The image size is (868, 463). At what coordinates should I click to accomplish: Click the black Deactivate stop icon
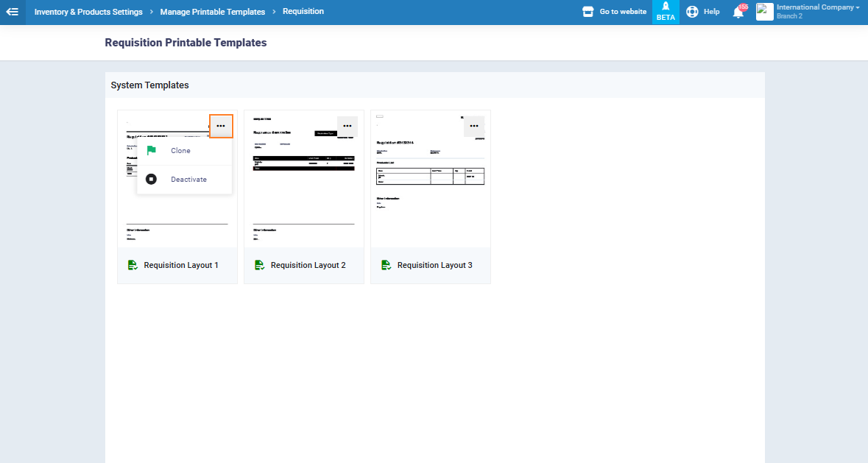151,180
